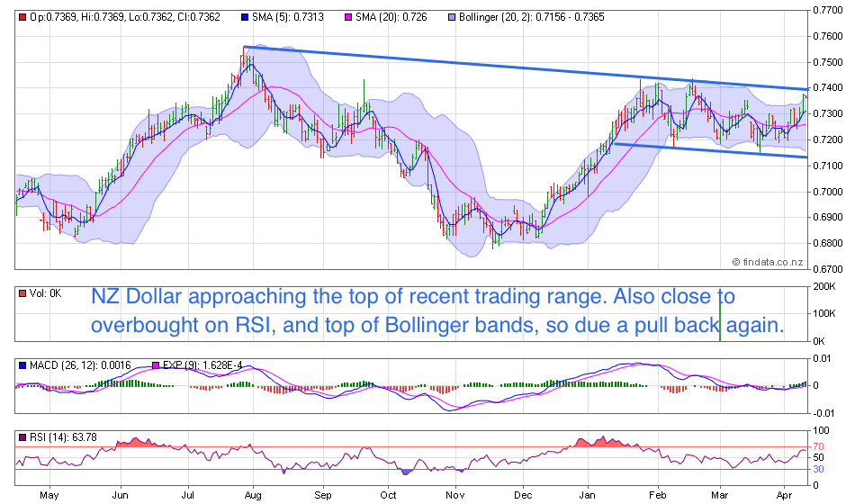The height and width of the screenshot is (504, 846).
Task: Click the red OHLC legend swatch
Action: click(x=22, y=17)
